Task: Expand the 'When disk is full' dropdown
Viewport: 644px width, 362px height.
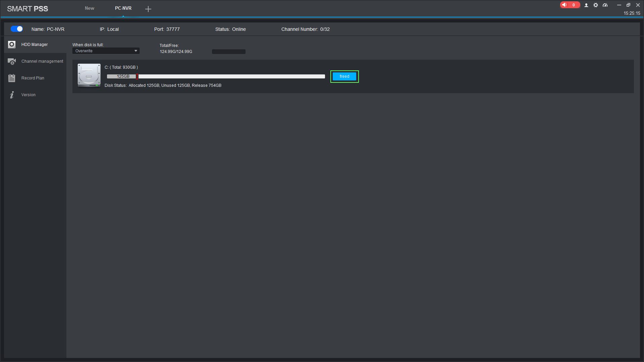Action: (106, 51)
